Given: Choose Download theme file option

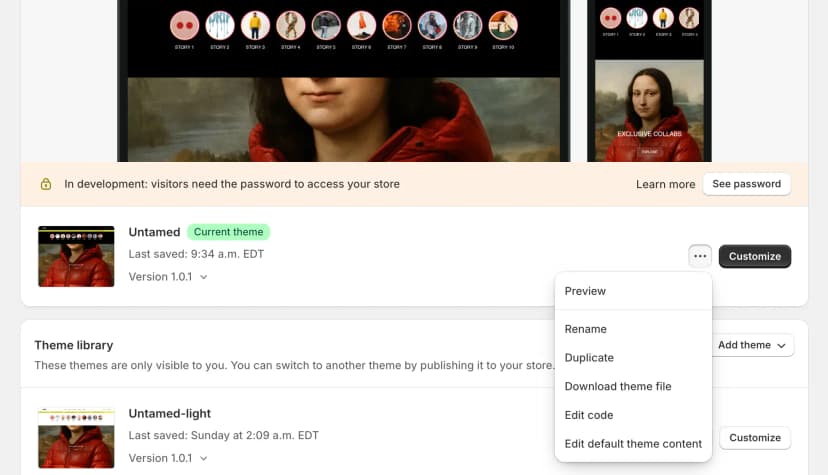Looking at the screenshot, I should (617, 386).
